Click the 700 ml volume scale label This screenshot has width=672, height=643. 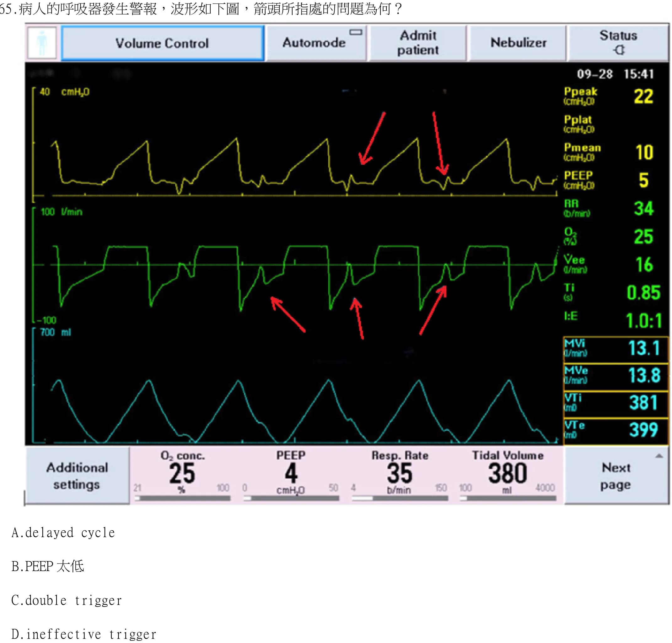point(56,332)
